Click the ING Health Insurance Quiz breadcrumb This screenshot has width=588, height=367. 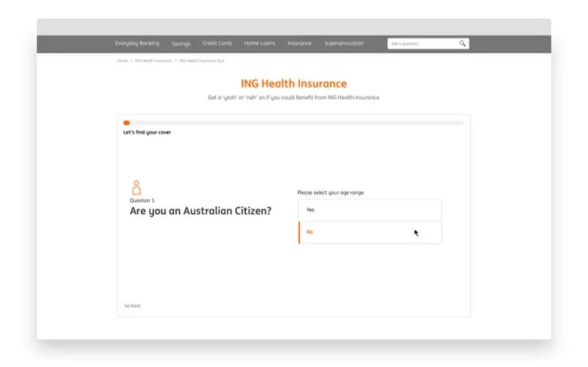pyautogui.click(x=202, y=60)
